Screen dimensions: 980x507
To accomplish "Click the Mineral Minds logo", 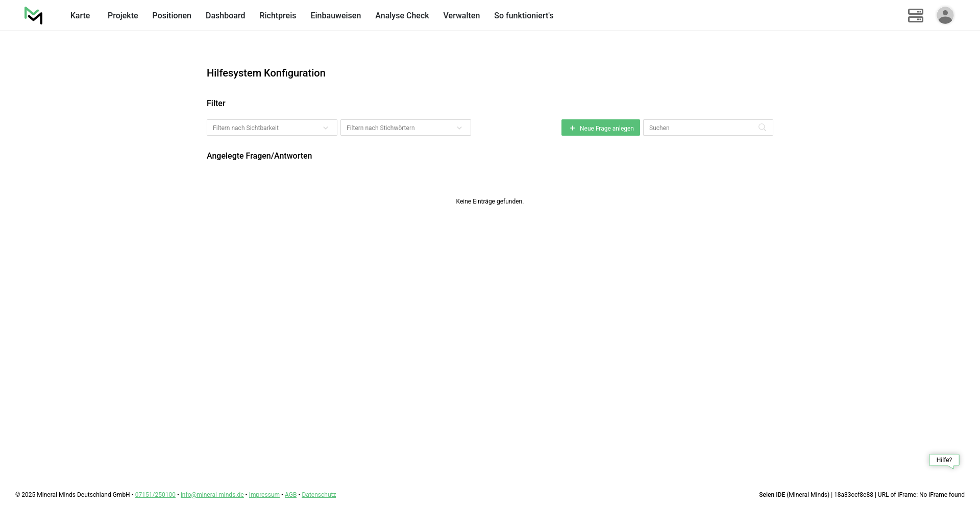I will [33, 15].
